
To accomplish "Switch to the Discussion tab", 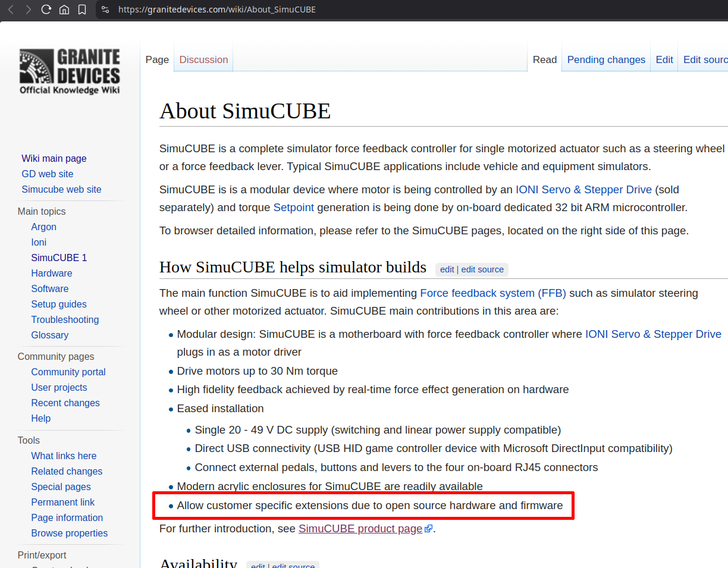I will [203, 59].
